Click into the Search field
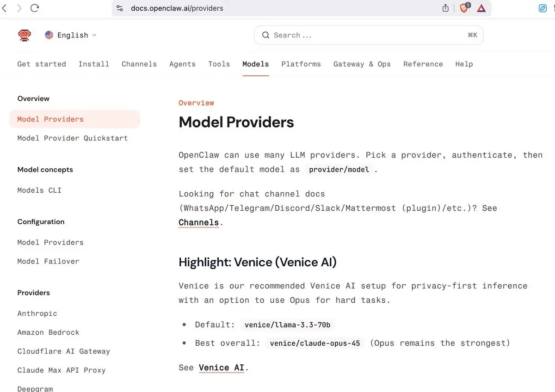The height and width of the screenshot is (392, 555). pyautogui.click(x=369, y=35)
